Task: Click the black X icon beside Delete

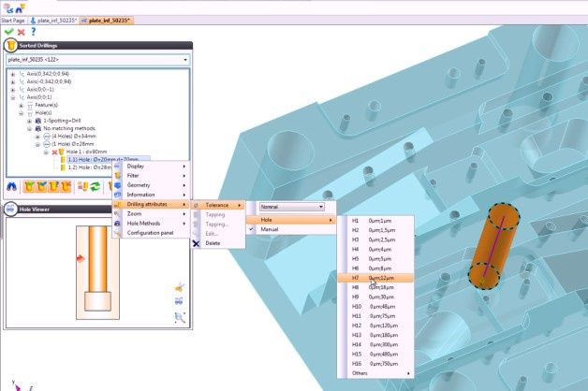Action: coord(196,243)
